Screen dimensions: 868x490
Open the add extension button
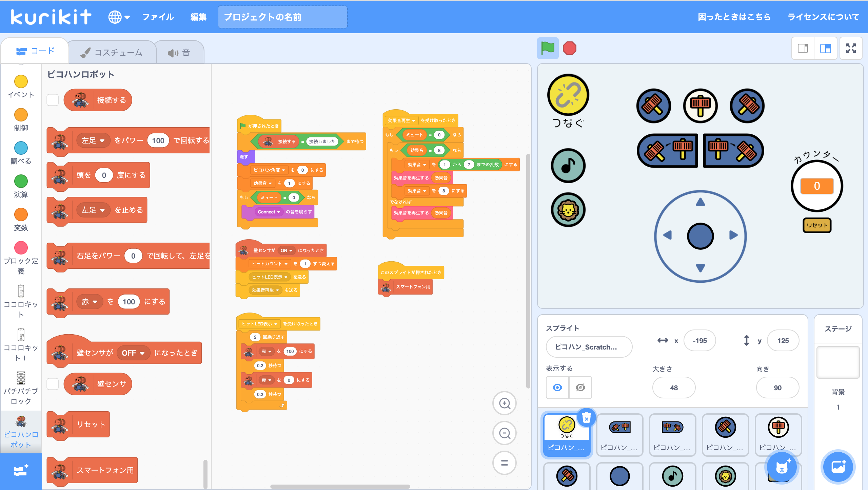[21, 471]
